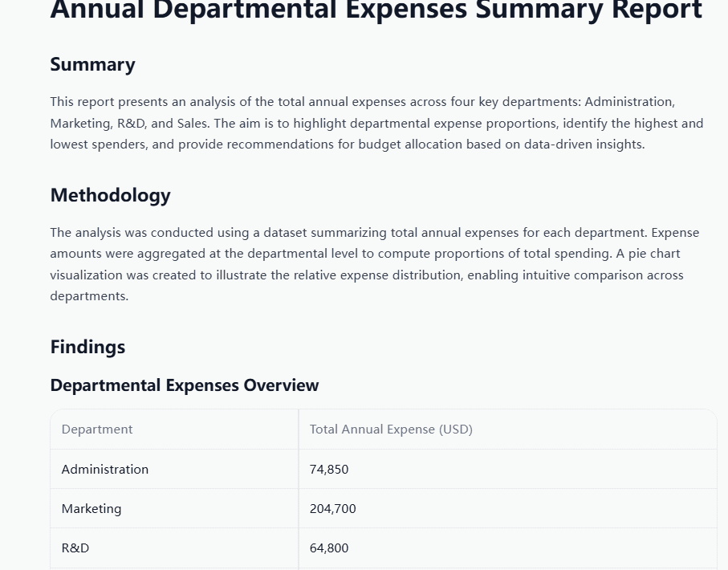Click the 64,800 expense value cell

[329, 548]
